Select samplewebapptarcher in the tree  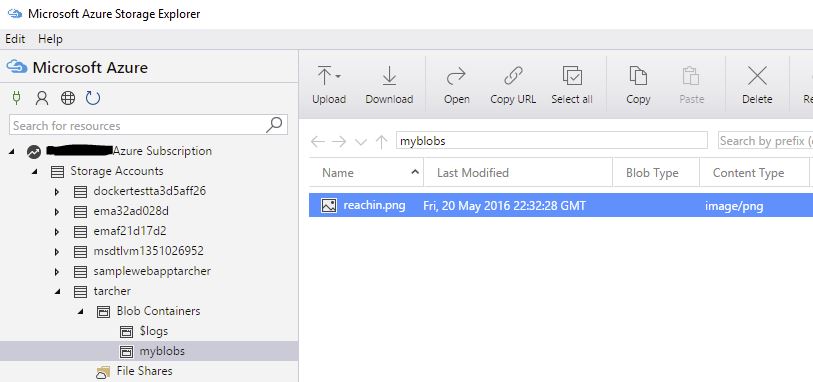coord(152,271)
